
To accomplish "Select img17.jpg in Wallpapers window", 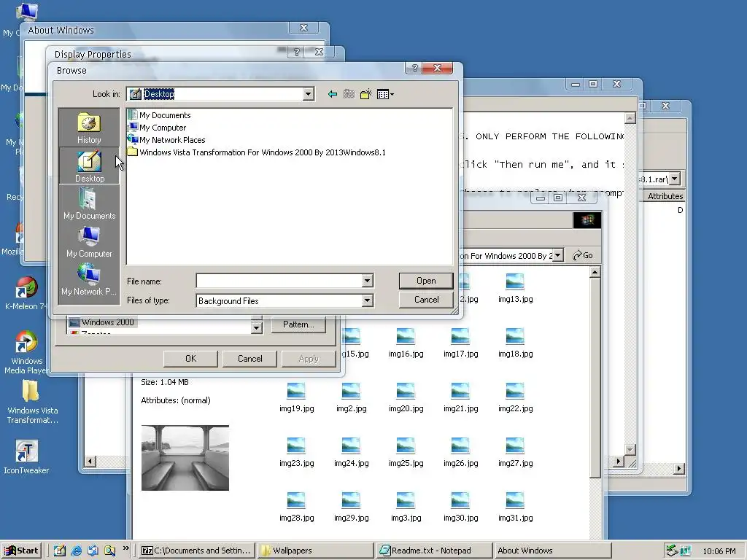I will click(x=460, y=343).
